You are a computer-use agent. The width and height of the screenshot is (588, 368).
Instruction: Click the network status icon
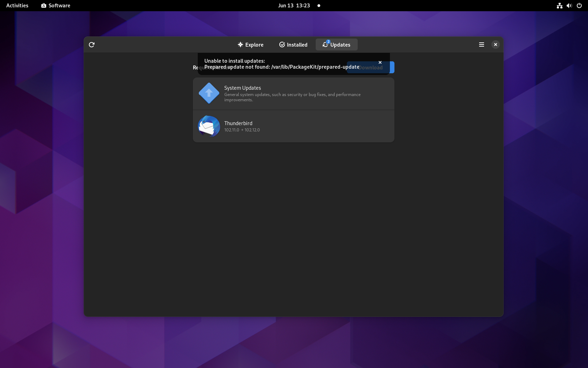560,6
